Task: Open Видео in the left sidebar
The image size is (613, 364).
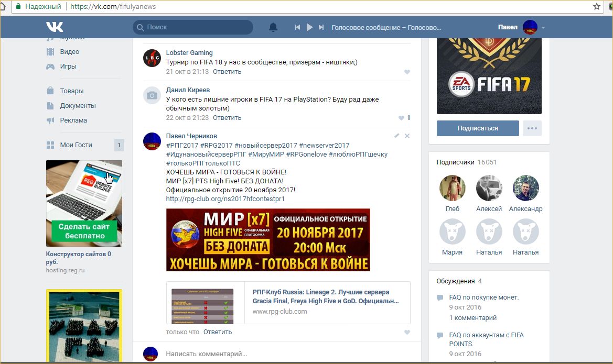Action: pos(69,52)
